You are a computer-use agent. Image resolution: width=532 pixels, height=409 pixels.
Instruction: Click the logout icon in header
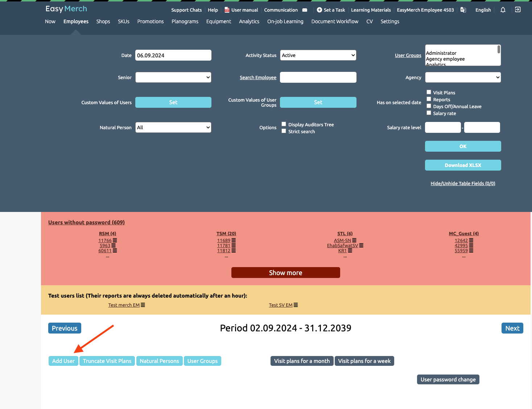[517, 10]
